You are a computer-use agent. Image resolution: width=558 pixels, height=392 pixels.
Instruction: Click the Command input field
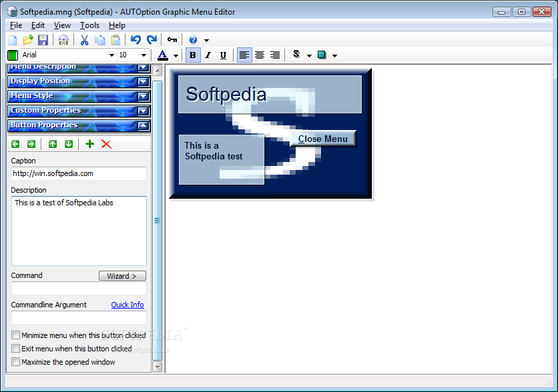tap(79, 288)
